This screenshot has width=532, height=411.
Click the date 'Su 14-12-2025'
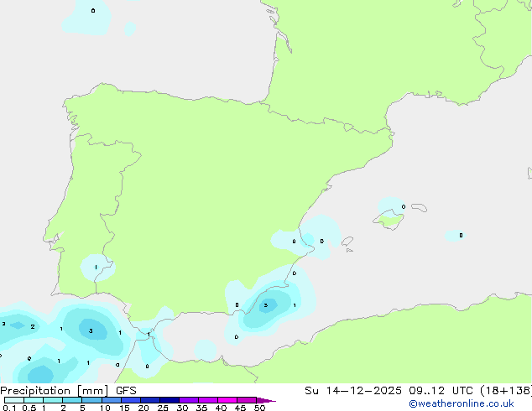point(353,391)
